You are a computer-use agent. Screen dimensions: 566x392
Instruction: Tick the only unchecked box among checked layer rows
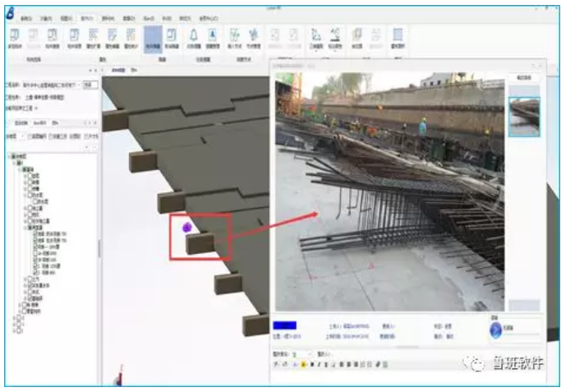click(35, 253)
